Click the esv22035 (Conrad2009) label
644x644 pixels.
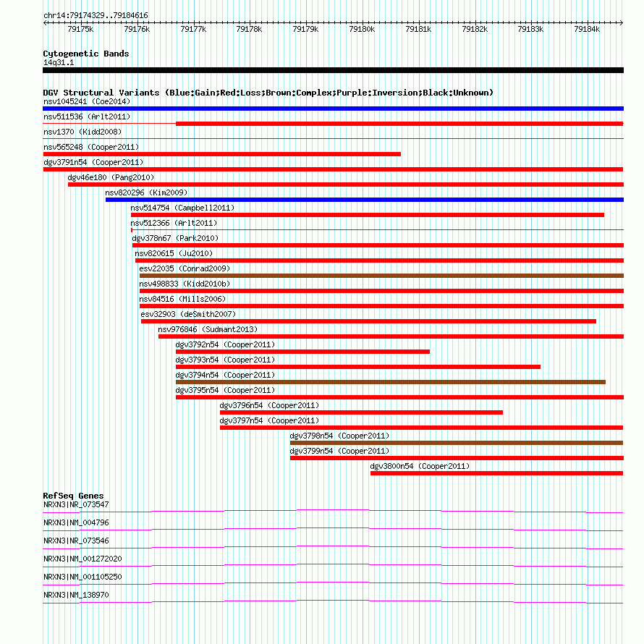[185, 268]
